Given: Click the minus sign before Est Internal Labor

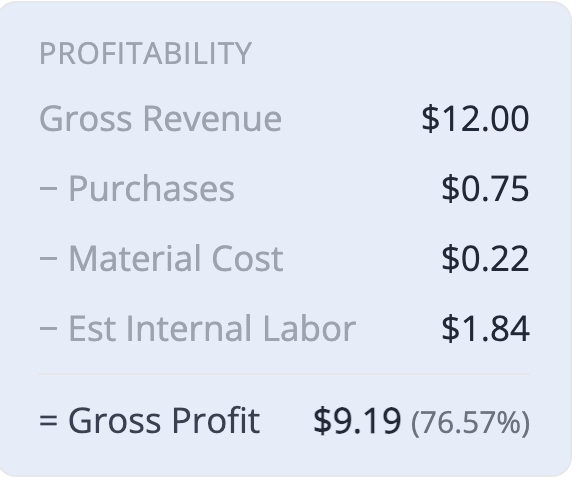Looking at the screenshot, I should (x=48, y=328).
